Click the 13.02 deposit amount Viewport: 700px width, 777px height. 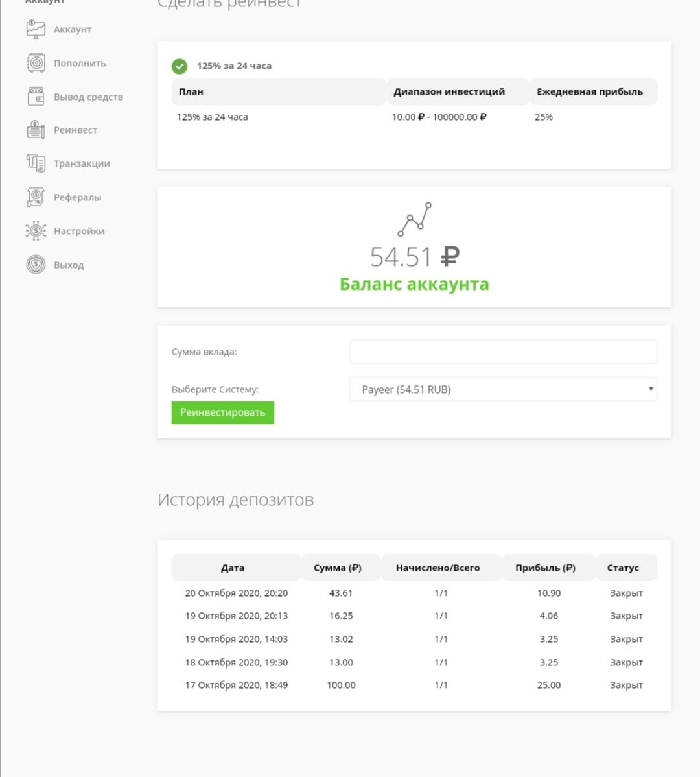[341, 640]
